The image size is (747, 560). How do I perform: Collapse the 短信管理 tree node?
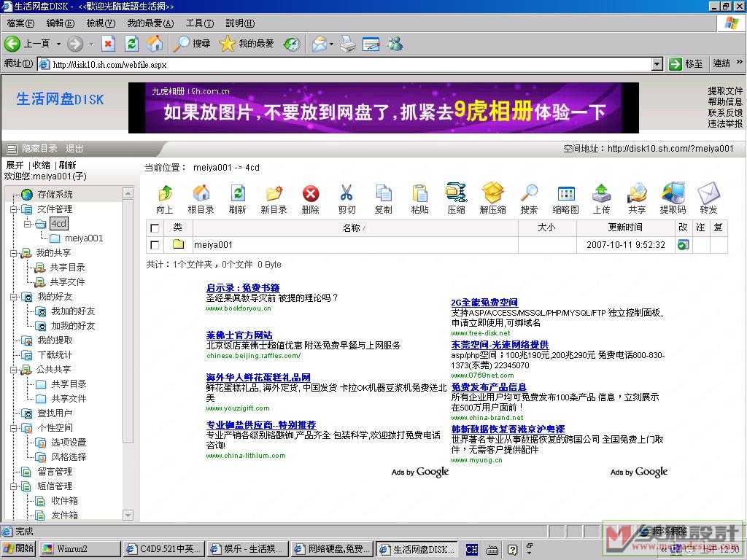tap(14, 486)
